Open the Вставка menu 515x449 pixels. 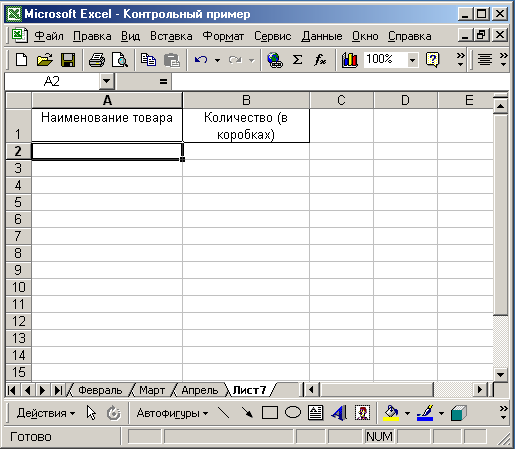pyautogui.click(x=171, y=36)
